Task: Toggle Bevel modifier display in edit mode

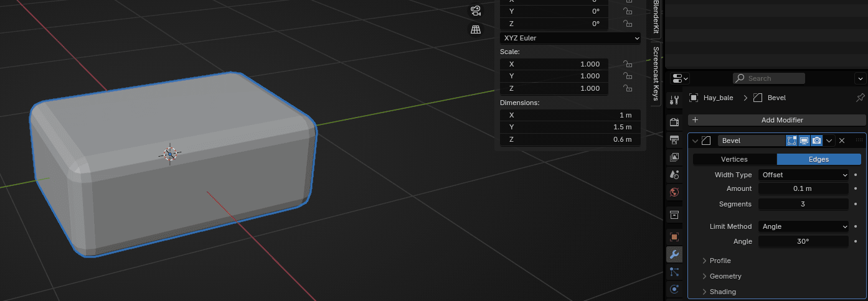Action: coord(792,141)
